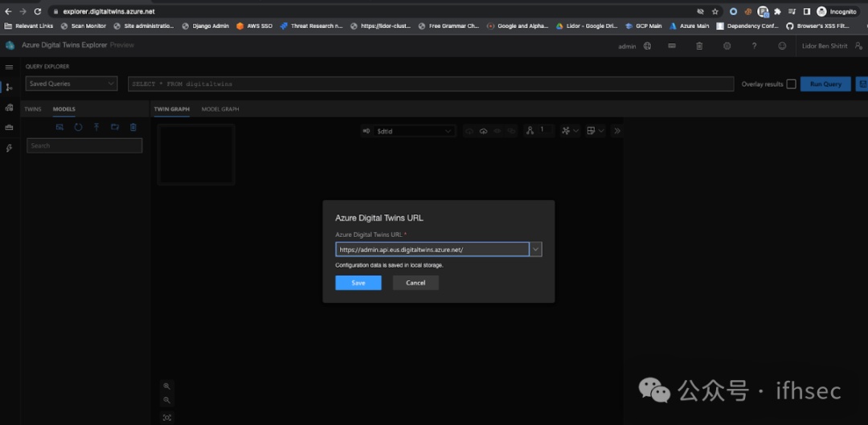
Task: Open the hamburger menu in left sidebar
Action: (9, 67)
